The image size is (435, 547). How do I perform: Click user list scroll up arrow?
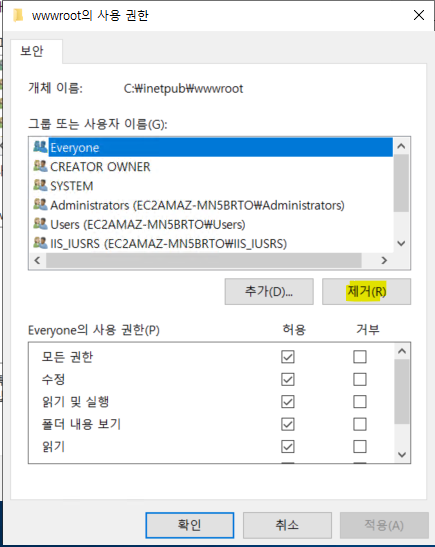(x=401, y=146)
